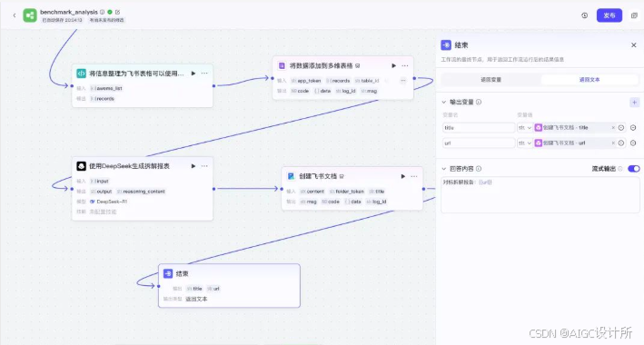Click the 发布 publish button
Screen dimensions: 644x345
tap(609, 15)
